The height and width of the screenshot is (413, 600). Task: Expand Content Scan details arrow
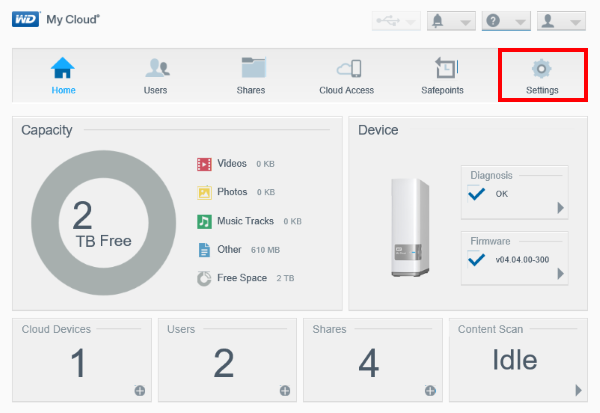point(579,390)
